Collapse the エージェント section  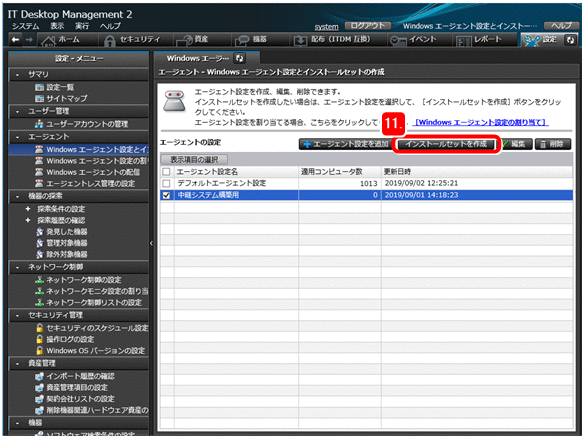click(x=17, y=137)
